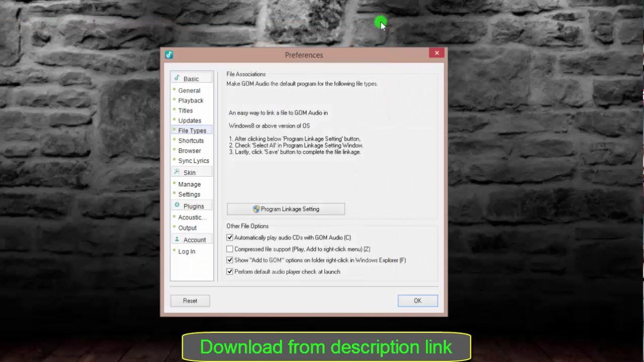Toggle Show Add to GOM options checkbox
Screen dimensions: 644x362
[230, 260]
